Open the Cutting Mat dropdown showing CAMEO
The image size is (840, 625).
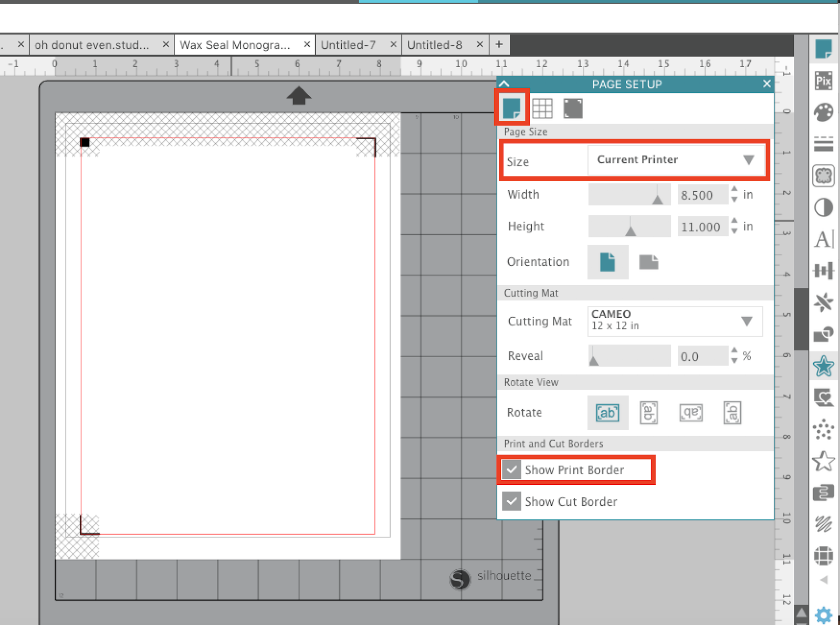point(674,321)
